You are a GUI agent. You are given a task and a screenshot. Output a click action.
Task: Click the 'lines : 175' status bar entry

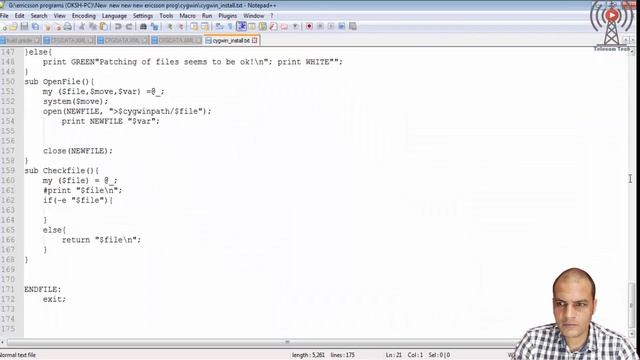(342, 355)
